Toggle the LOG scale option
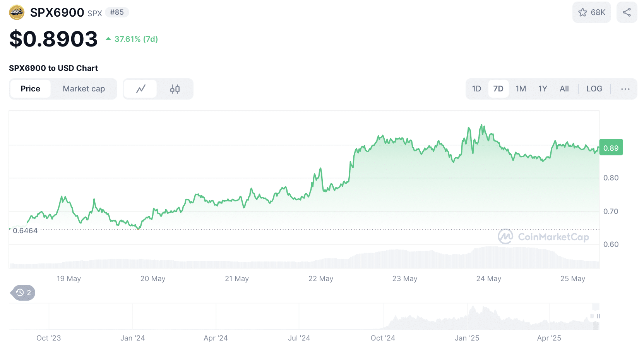The image size is (644, 351). [594, 89]
